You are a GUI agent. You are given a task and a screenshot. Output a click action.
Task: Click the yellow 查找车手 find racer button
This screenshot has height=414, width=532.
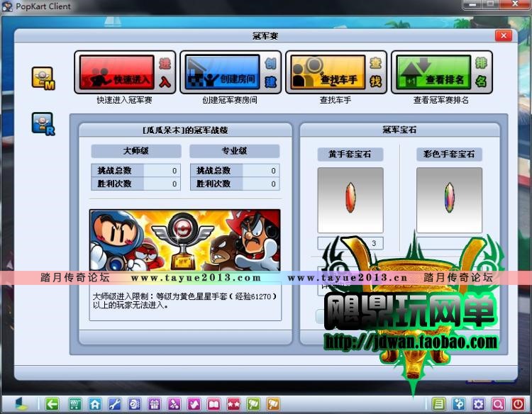pyautogui.click(x=336, y=72)
